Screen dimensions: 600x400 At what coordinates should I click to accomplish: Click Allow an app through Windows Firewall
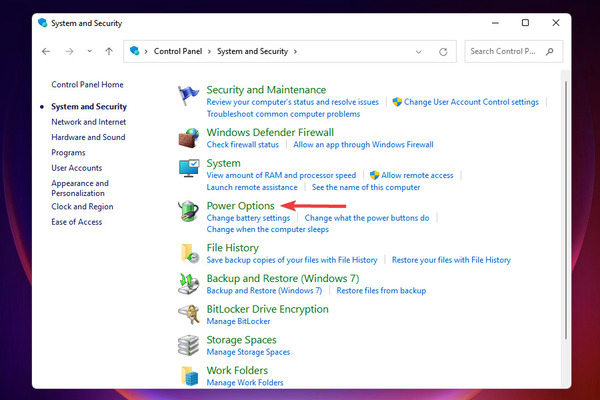[363, 145]
